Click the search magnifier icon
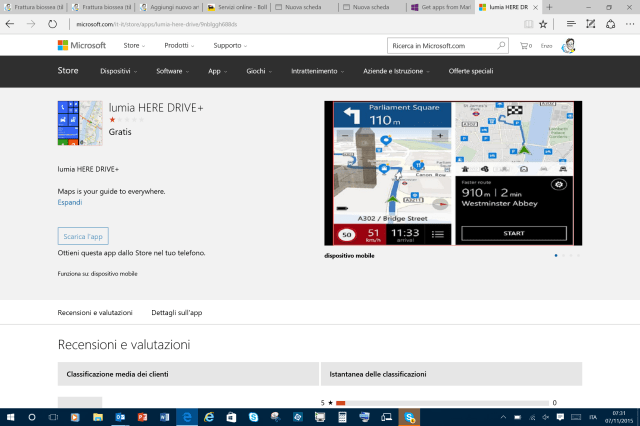The width and height of the screenshot is (640, 426). pyautogui.click(x=500, y=46)
